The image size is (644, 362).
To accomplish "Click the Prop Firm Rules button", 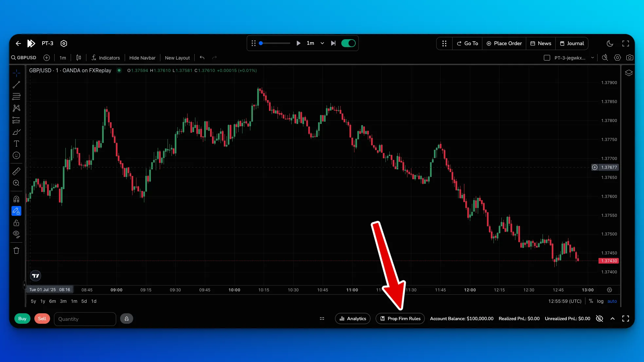I will (x=400, y=319).
